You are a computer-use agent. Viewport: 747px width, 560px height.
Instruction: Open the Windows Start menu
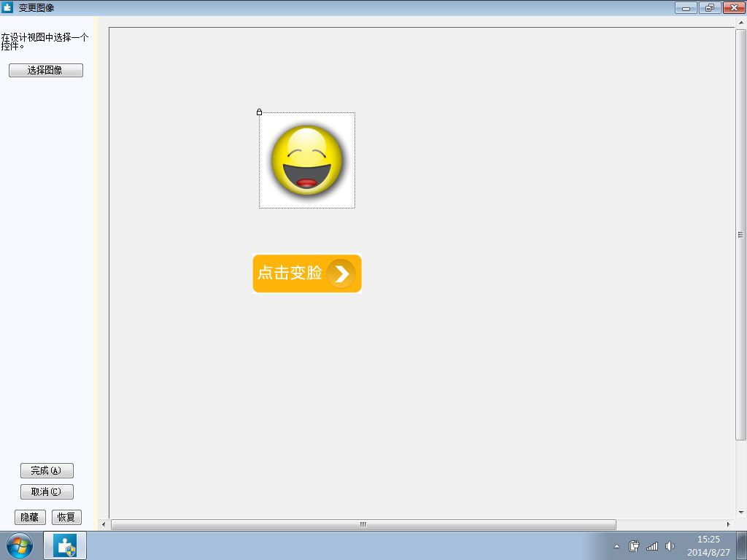[x=20, y=545]
